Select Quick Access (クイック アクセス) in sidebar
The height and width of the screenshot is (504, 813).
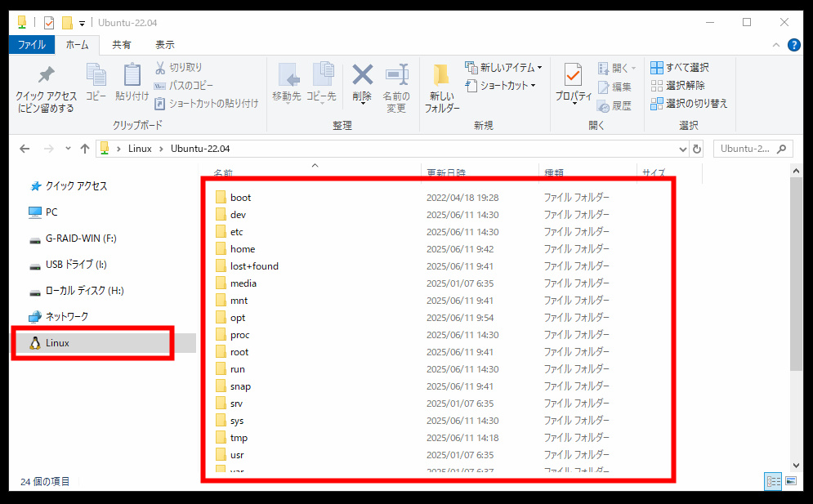point(69,186)
